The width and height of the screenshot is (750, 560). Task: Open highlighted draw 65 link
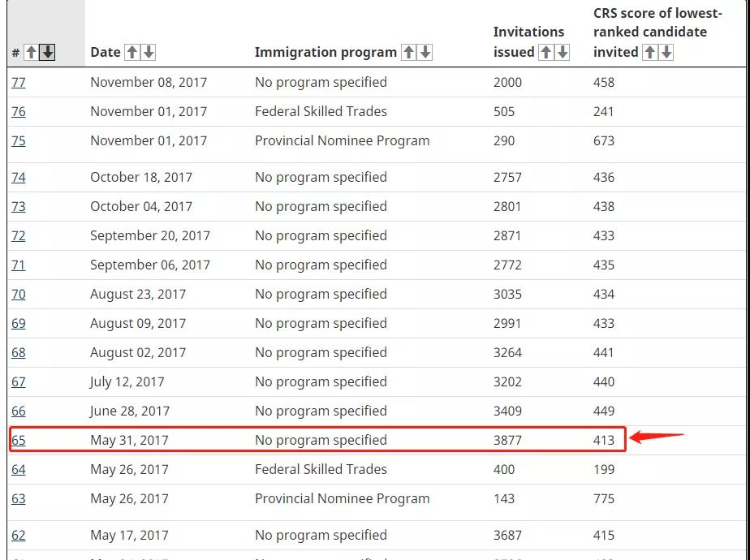(19, 441)
